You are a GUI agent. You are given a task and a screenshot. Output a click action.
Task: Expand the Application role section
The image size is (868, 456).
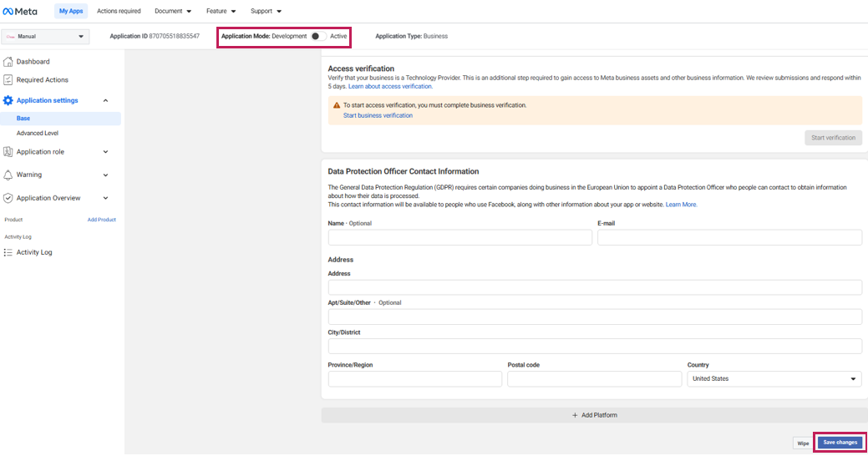[x=105, y=152]
